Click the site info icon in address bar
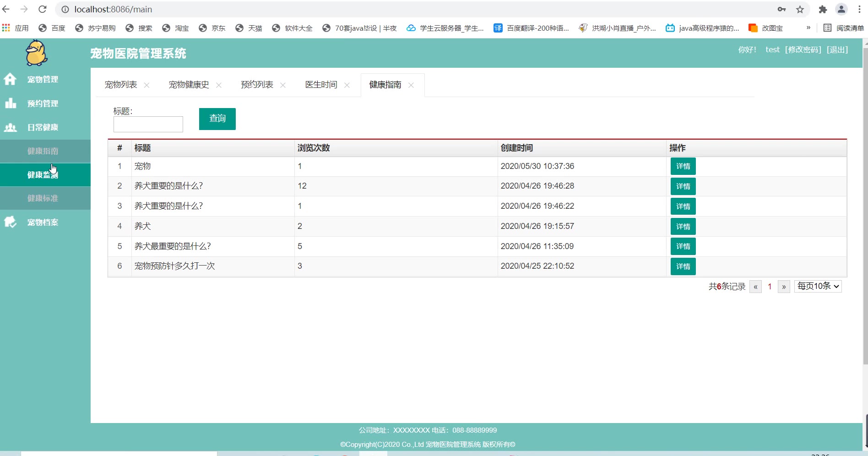 point(65,10)
